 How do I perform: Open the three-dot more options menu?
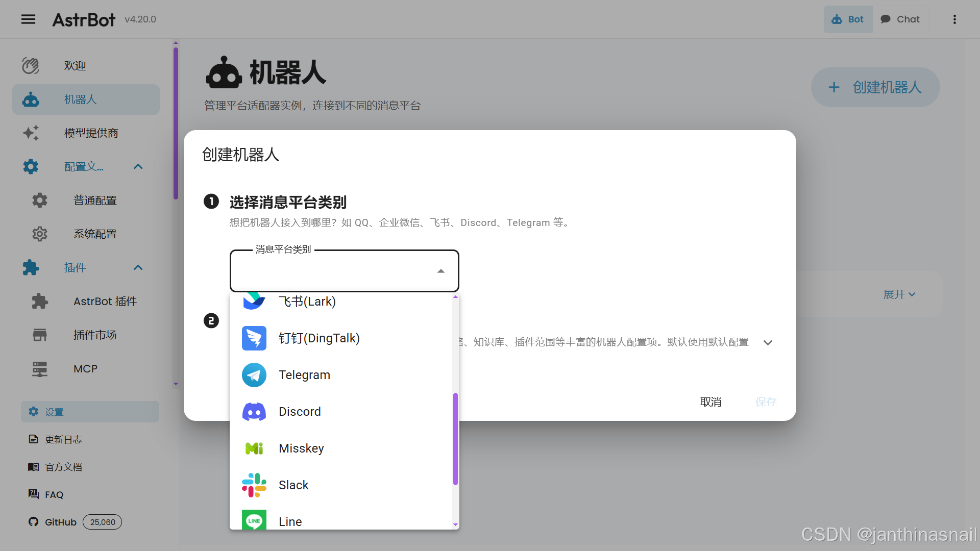954,19
